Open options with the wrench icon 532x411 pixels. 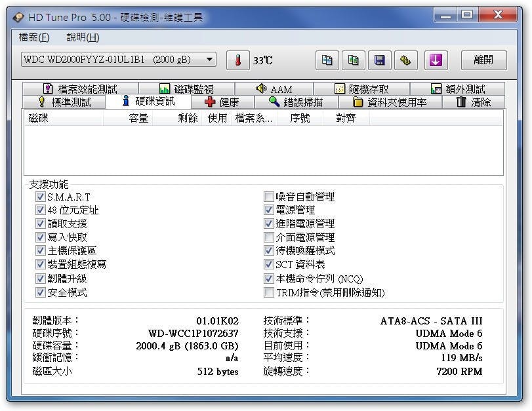pos(405,60)
